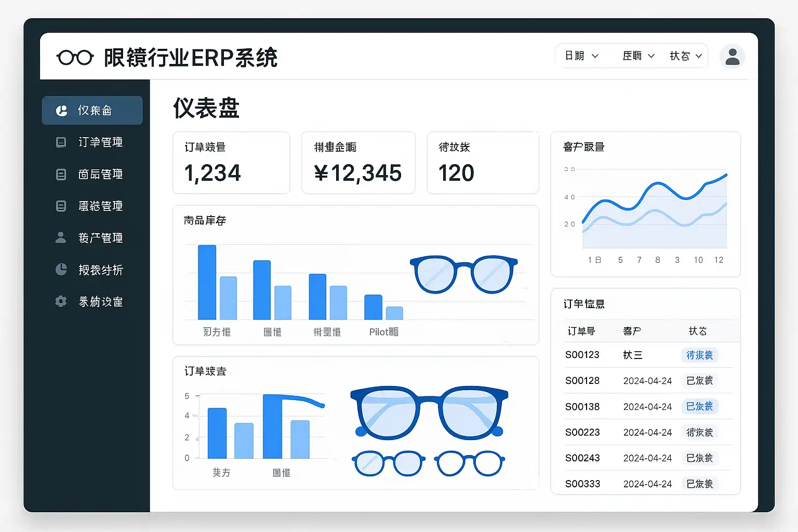Click the large dark-blue glasses illustration
798x532 pixels.
tap(429, 413)
